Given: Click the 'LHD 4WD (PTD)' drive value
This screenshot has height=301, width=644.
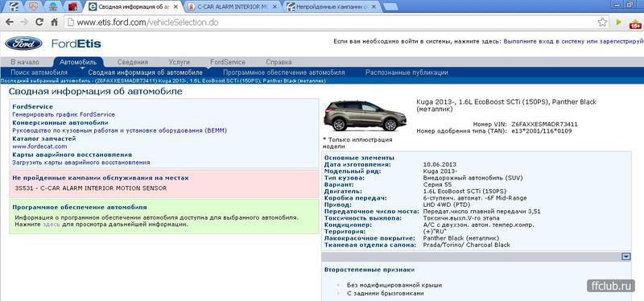Looking at the screenshot, I should (447, 204).
